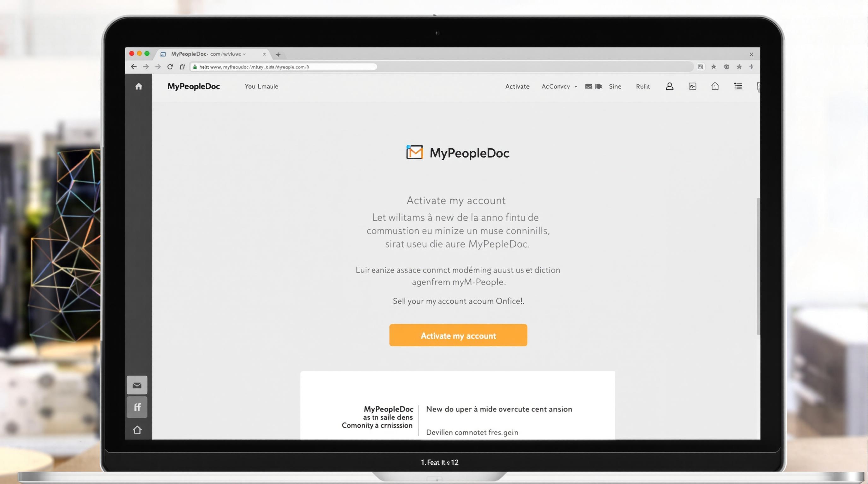This screenshot has width=868, height=484.
Task: Close the MyPeopleDoc browser tab
Action: coord(265,54)
